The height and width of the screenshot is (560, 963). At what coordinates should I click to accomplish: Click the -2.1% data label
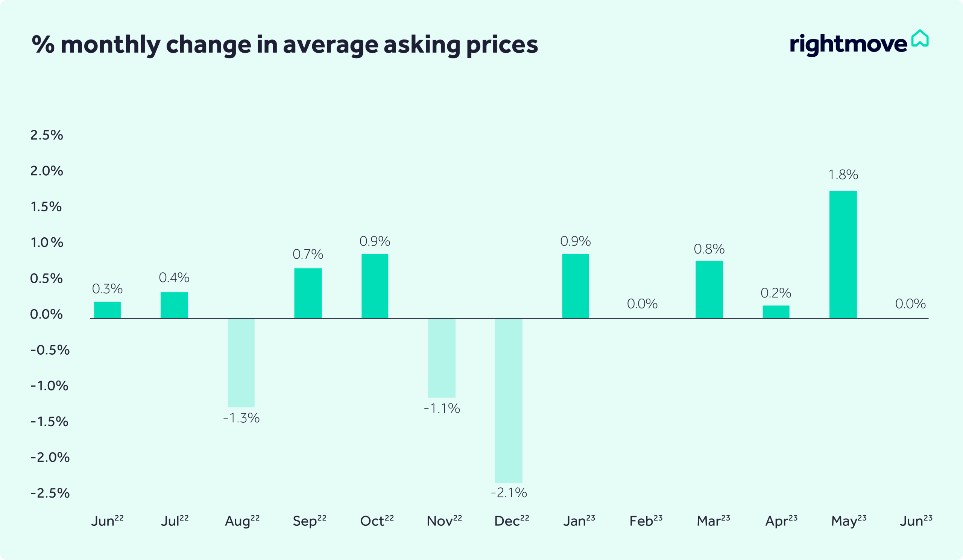coord(509,493)
